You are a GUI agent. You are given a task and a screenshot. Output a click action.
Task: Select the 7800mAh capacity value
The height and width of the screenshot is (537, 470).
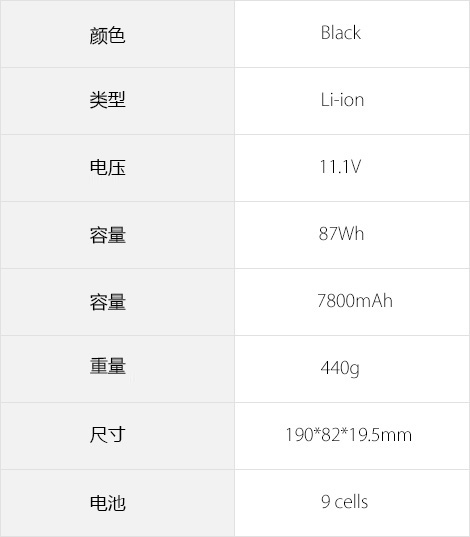[352, 302]
